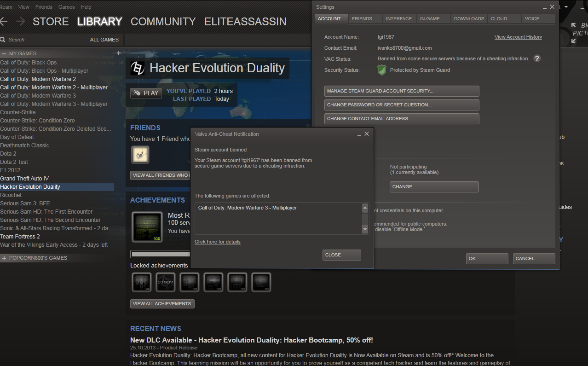Select the first locked achievement icon
Viewport: 588px width, 366px height.
coord(142,282)
